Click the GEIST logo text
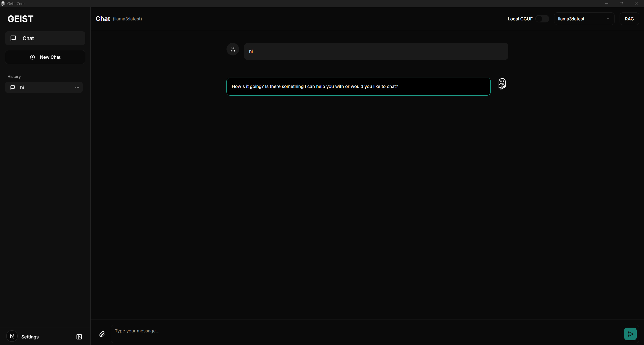This screenshot has width=644, height=345. click(20, 19)
